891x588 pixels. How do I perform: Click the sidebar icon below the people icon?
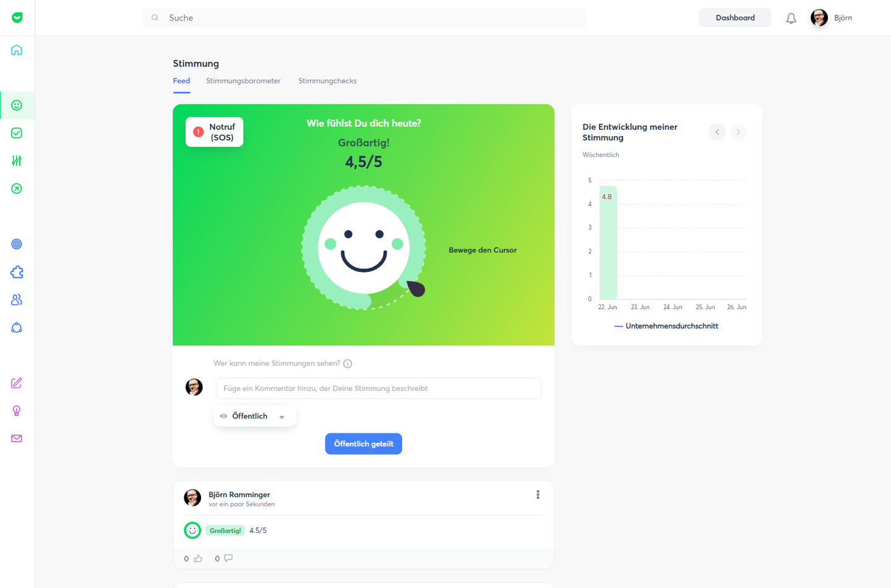pyautogui.click(x=17, y=328)
